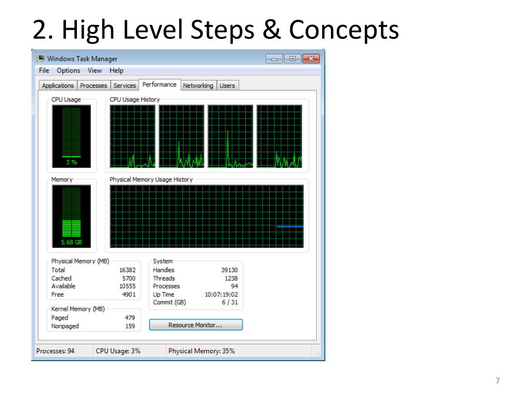Viewport: 532px width, 399px height.
Task: Switch to the Processes tab
Action: (94, 86)
